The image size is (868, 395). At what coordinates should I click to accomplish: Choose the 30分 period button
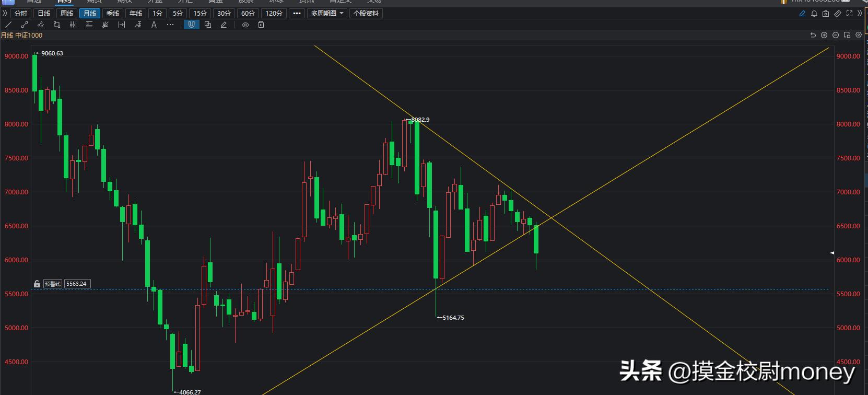click(x=224, y=13)
